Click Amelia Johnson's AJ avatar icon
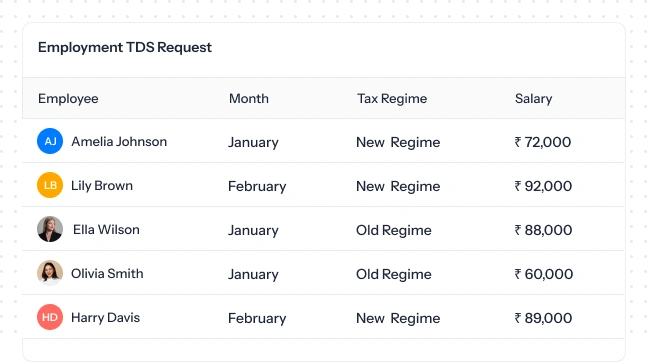The height and width of the screenshot is (362, 647). click(x=50, y=141)
